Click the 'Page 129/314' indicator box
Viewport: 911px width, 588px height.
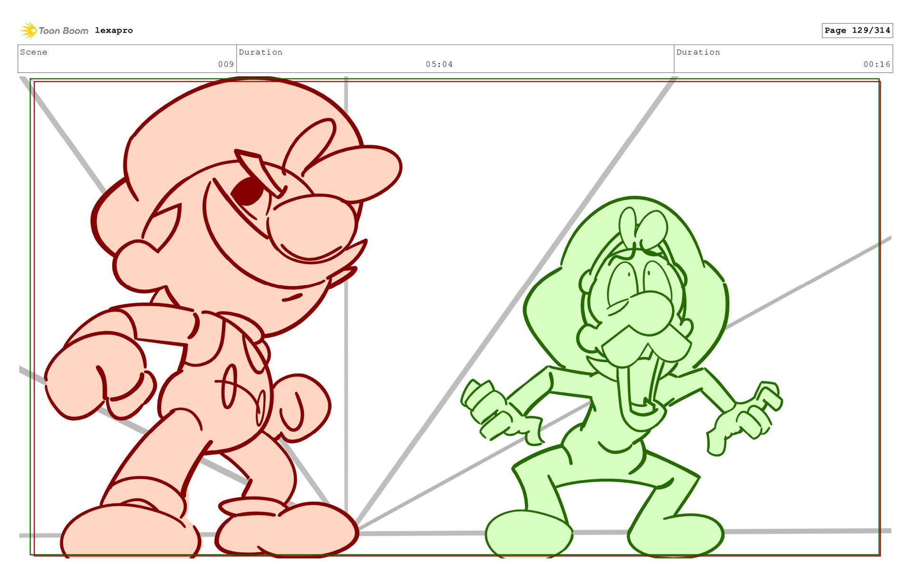coord(857,30)
